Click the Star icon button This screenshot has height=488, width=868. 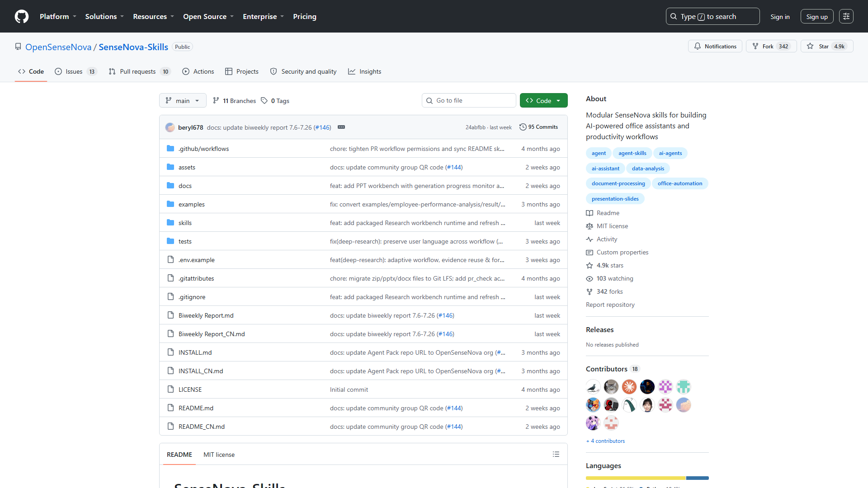click(x=827, y=47)
